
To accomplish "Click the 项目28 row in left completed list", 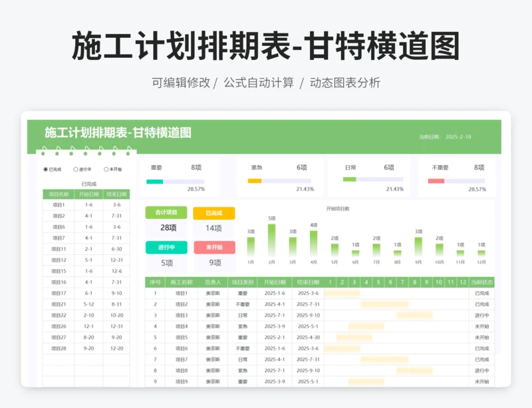I will point(86,349).
